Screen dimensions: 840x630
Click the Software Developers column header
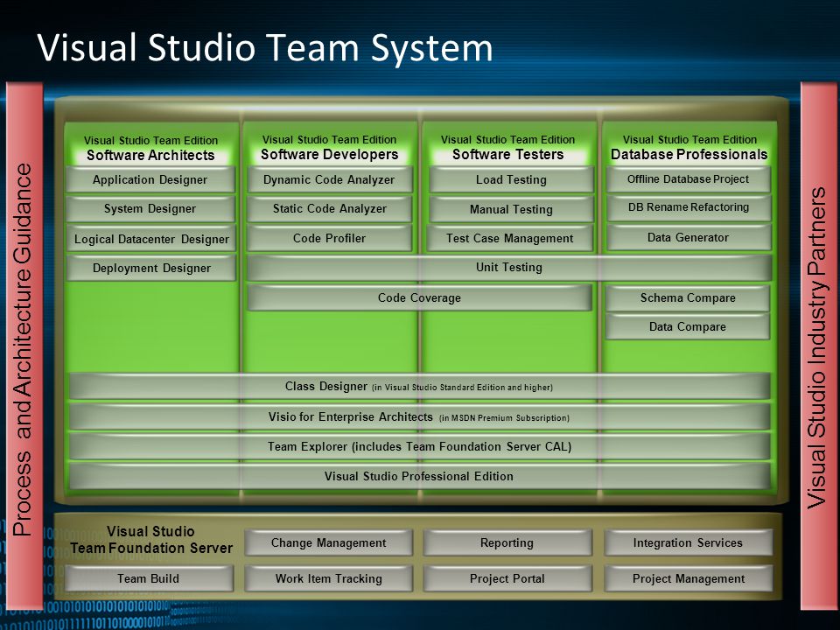(x=330, y=147)
